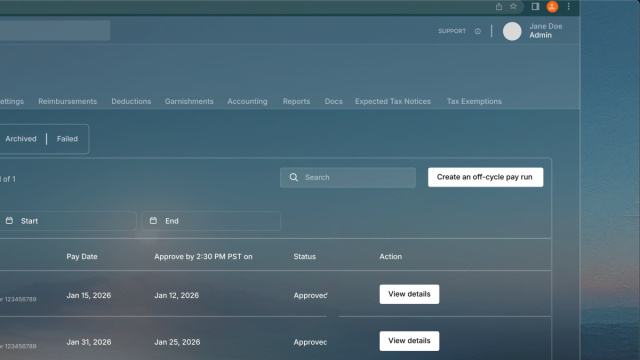Click the End calendar icon

coord(153,221)
